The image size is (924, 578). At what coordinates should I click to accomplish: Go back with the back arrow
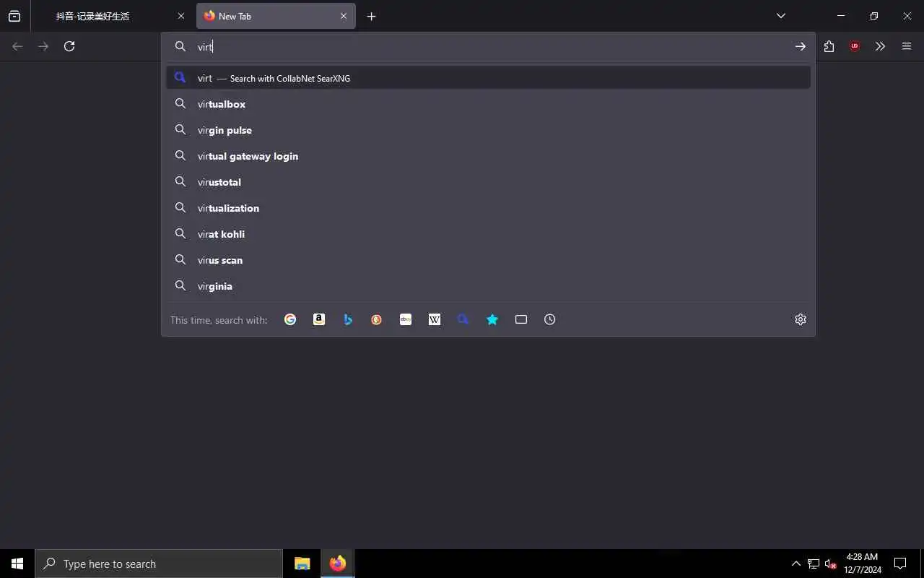17,46
